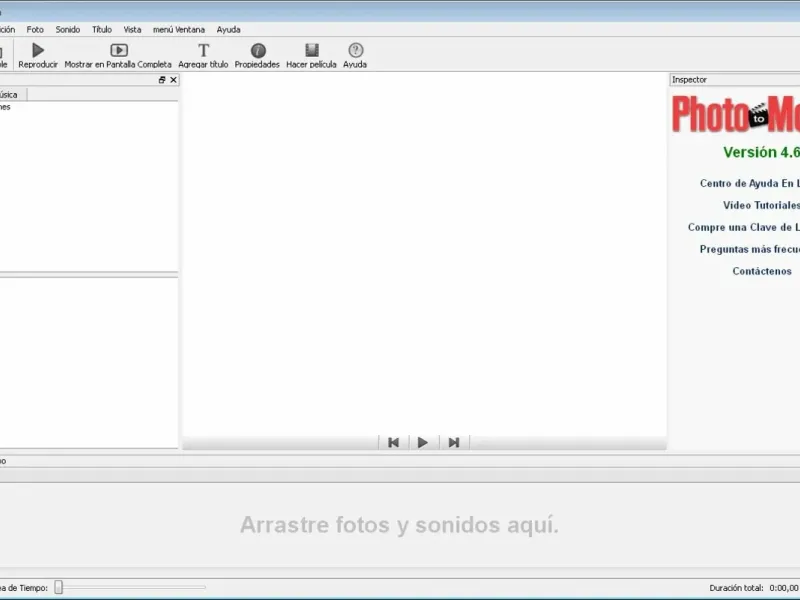Open the Propiedades info icon
The width and height of the screenshot is (800, 600).
[258, 51]
